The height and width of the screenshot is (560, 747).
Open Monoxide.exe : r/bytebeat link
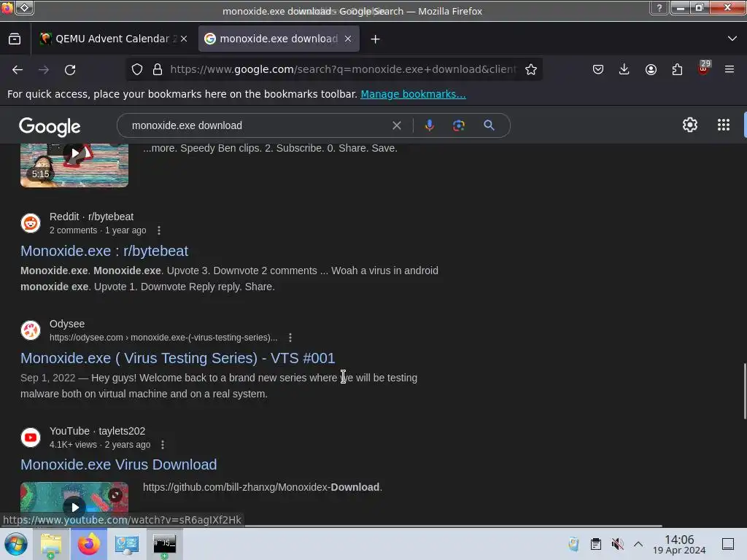[104, 251]
